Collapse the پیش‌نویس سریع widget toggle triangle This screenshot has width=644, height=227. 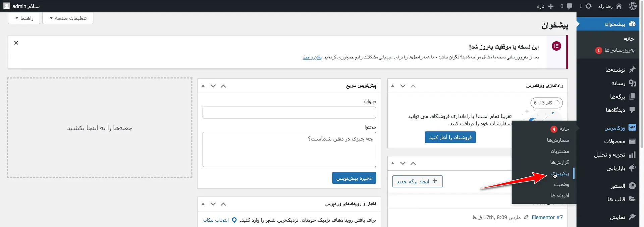[x=203, y=86]
